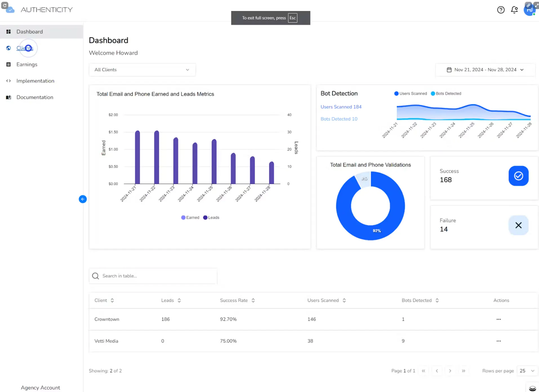The image size is (539, 392).
Task: Toggle Users Scanned series in legend
Action: click(x=411, y=93)
